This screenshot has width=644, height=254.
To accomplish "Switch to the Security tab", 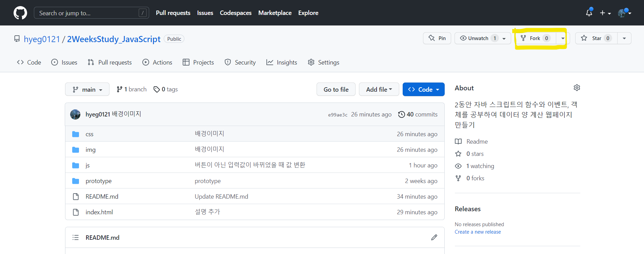I will pos(240,62).
